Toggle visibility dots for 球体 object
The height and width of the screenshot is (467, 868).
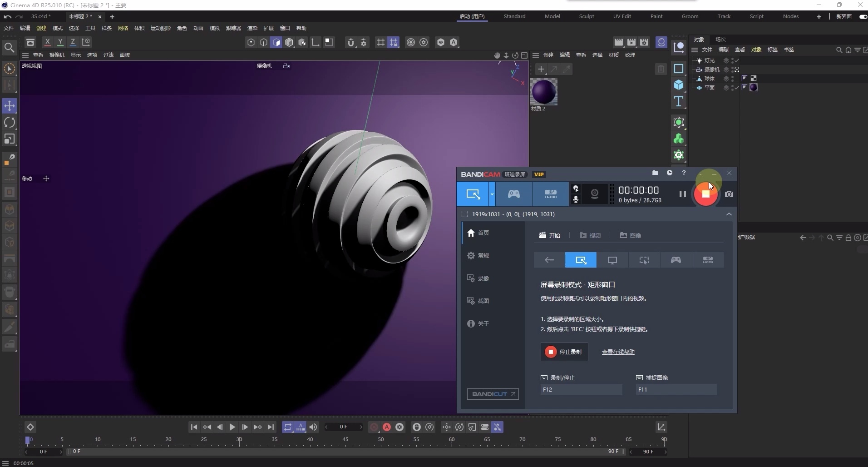point(732,79)
